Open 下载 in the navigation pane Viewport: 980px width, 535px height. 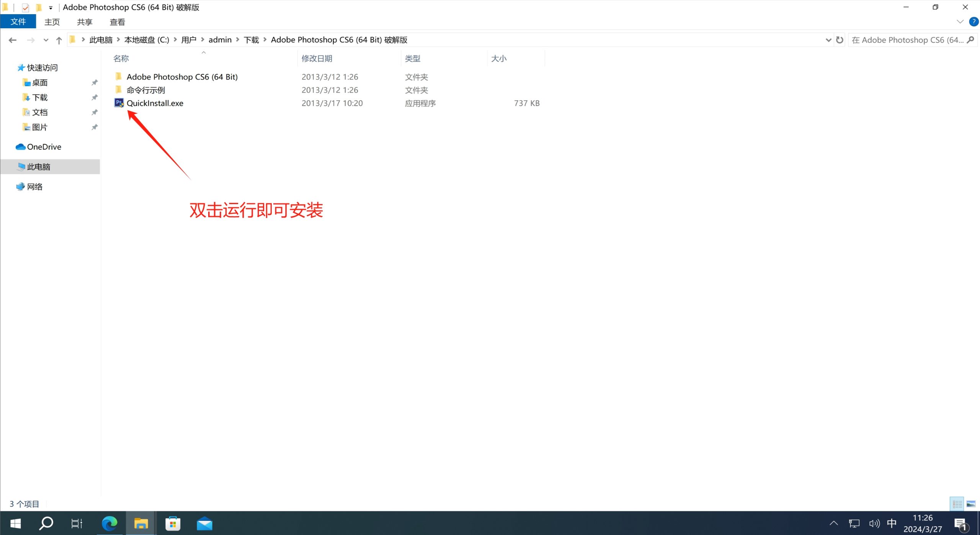pos(40,98)
